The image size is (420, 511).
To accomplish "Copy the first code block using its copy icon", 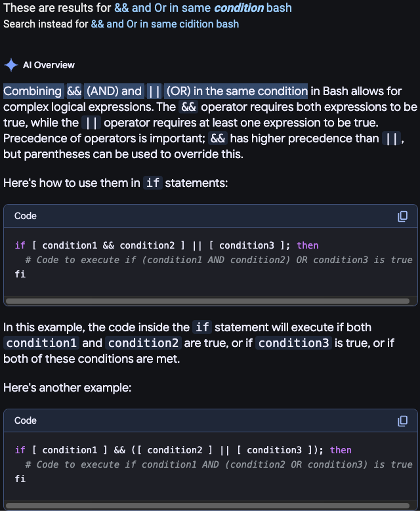I will (x=403, y=216).
